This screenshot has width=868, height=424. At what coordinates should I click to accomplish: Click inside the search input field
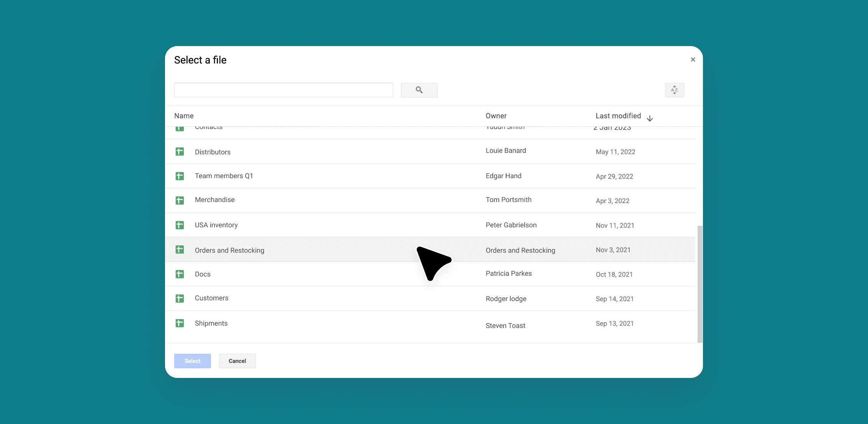[283, 90]
